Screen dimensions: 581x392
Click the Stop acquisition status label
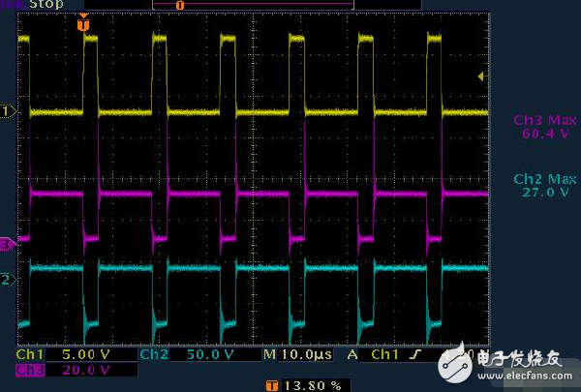point(46,5)
